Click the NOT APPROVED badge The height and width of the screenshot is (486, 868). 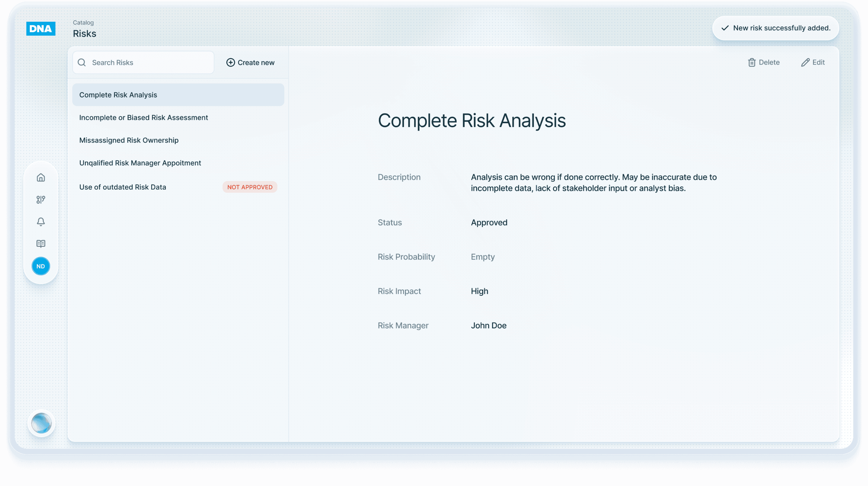pyautogui.click(x=250, y=187)
